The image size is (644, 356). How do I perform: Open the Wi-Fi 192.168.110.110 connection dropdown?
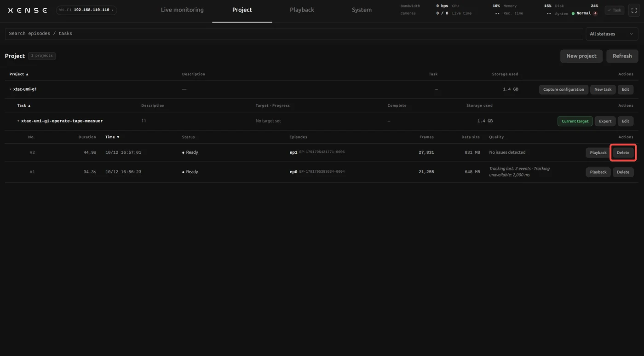(x=86, y=10)
